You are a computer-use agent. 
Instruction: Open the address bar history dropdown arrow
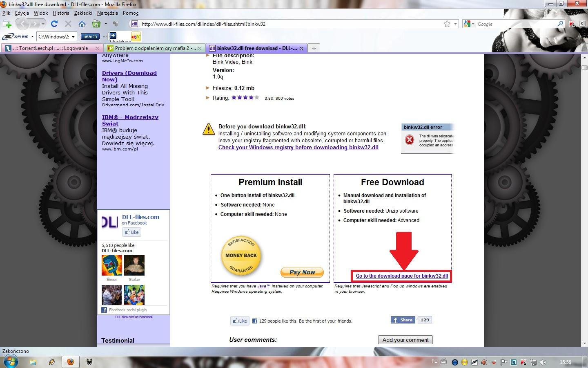point(456,24)
